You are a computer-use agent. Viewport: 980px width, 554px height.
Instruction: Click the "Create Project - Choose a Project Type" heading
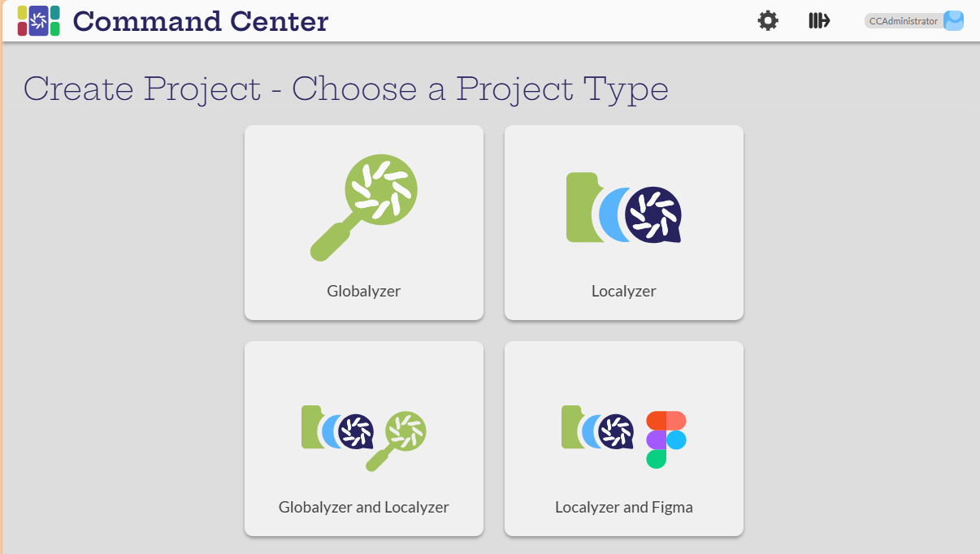tap(345, 89)
